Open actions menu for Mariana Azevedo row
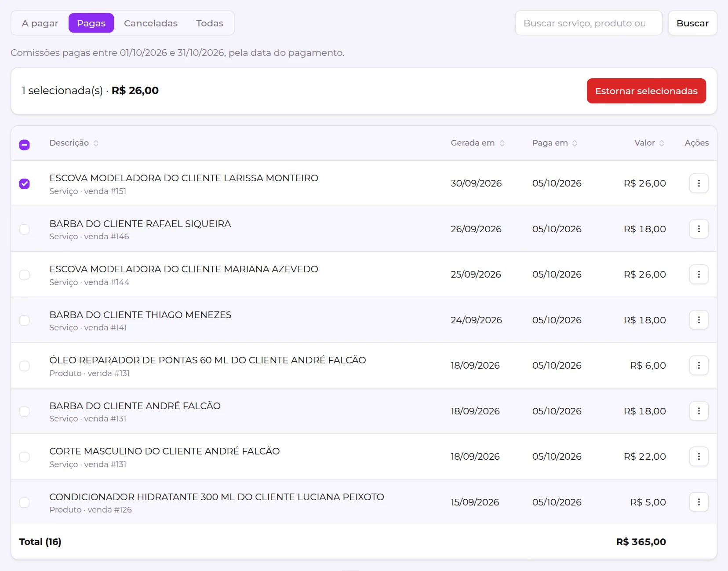The width and height of the screenshot is (728, 571). point(699,275)
